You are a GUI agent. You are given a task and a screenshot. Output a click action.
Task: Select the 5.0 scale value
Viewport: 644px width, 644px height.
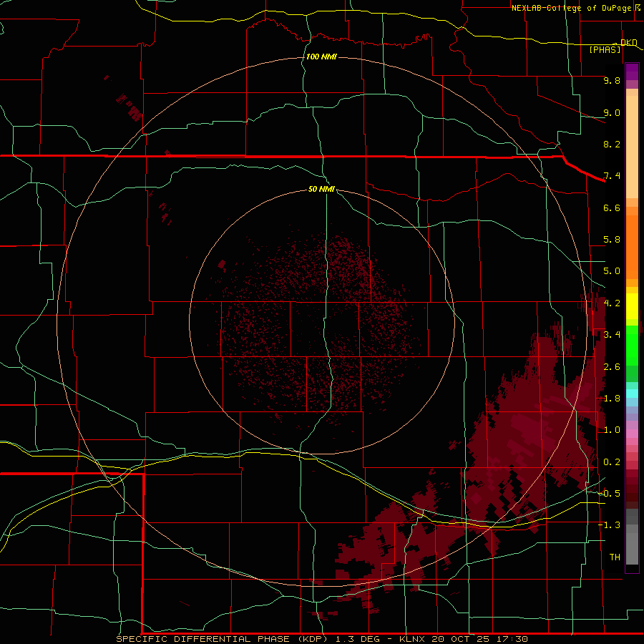tap(612, 271)
